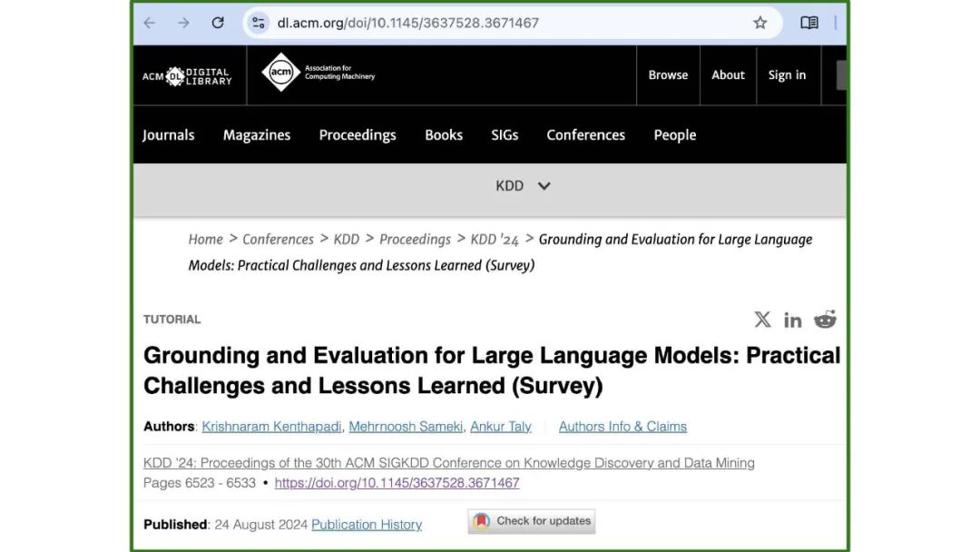Screen dimensions: 980x552
Task: Go back using browser back arrow
Action: pyautogui.click(x=150, y=23)
